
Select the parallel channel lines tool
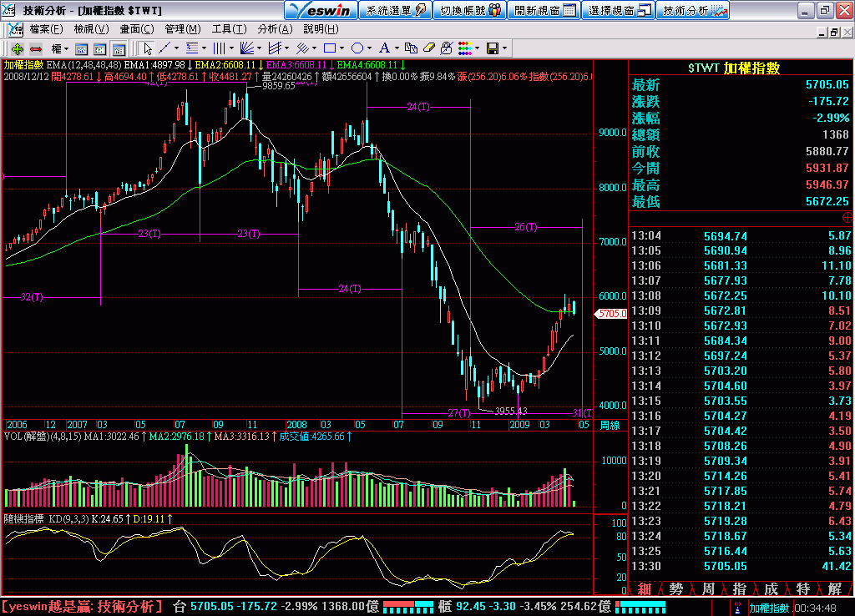pyautogui.click(x=275, y=48)
